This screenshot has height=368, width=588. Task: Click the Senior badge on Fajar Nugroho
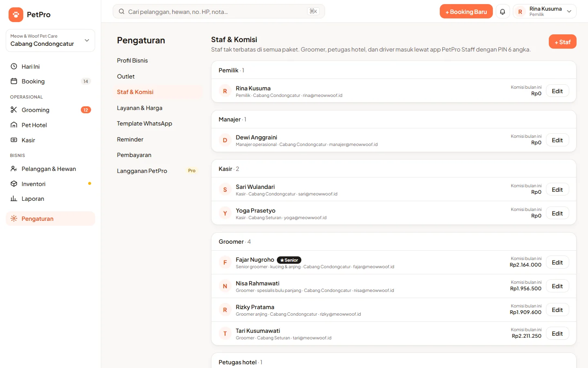click(x=289, y=260)
